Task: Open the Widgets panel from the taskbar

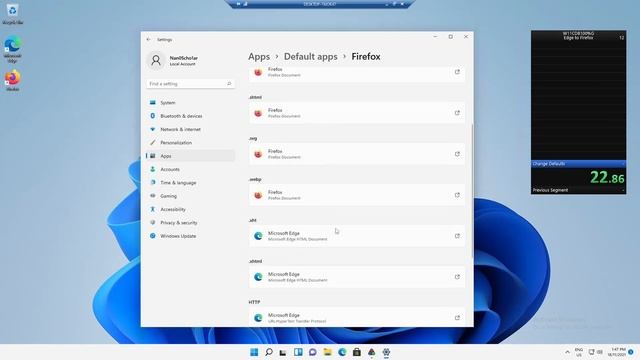Action: (x=298, y=352)
